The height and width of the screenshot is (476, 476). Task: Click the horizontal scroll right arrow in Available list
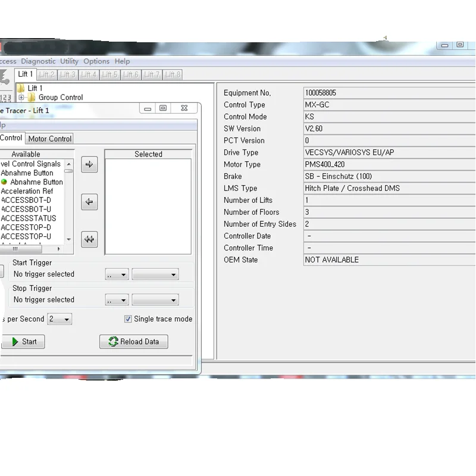(58, 249)
